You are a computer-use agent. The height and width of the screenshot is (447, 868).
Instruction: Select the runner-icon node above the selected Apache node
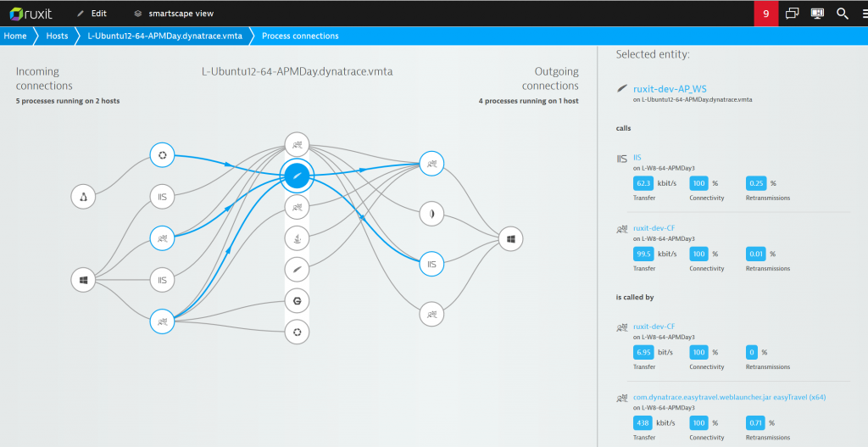tap(298, 145)
